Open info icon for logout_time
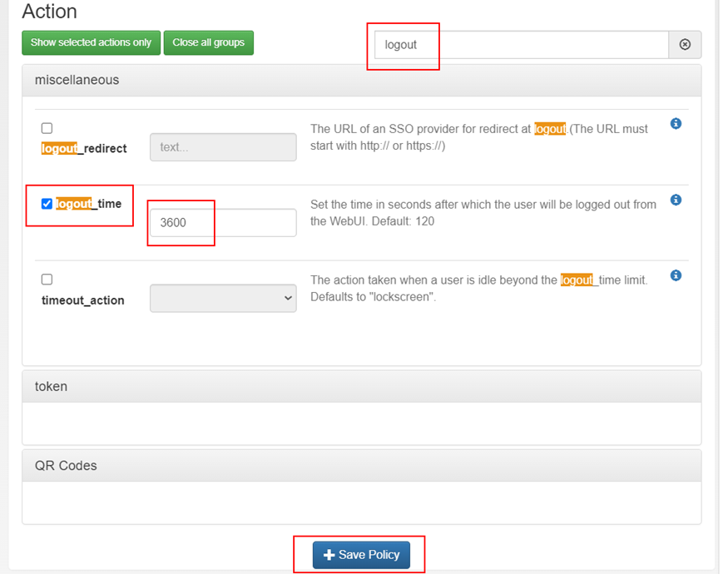728x574 pixels. 676,200
